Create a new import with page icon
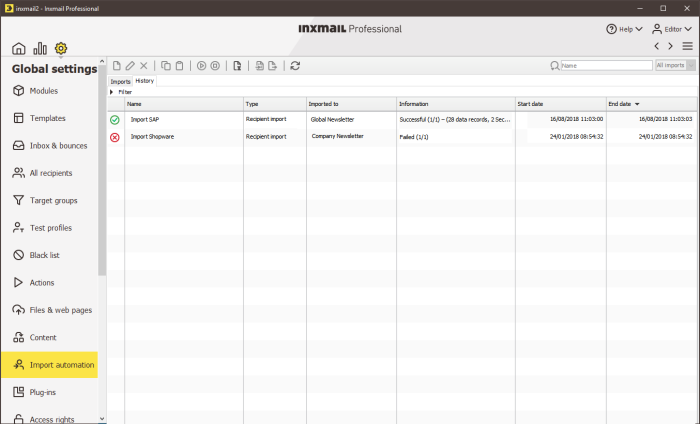The image size is (700, 424). click(117, 66)
